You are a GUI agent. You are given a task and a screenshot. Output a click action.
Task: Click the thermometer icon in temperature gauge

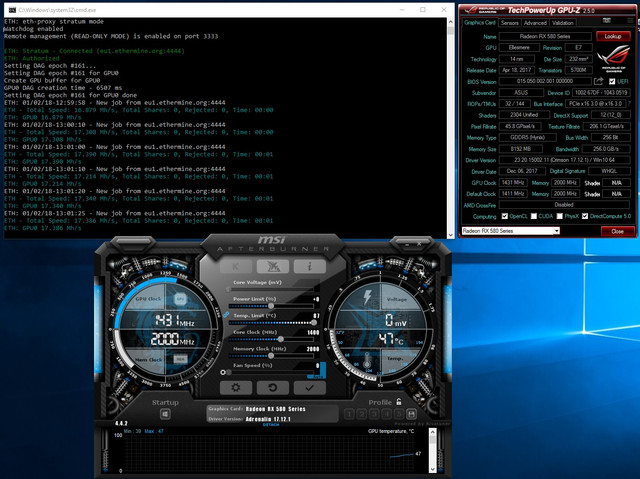click(x=367, y=361)
